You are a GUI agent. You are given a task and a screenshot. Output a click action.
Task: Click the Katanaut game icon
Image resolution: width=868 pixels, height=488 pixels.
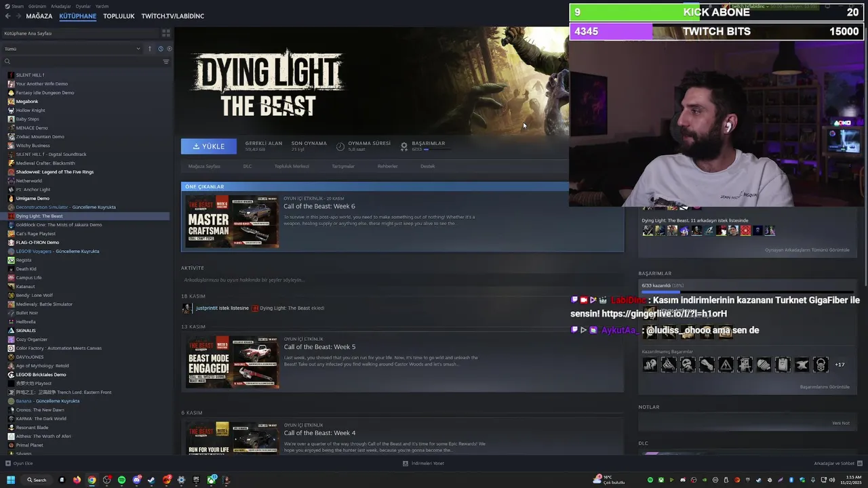[x=11, y=287]
